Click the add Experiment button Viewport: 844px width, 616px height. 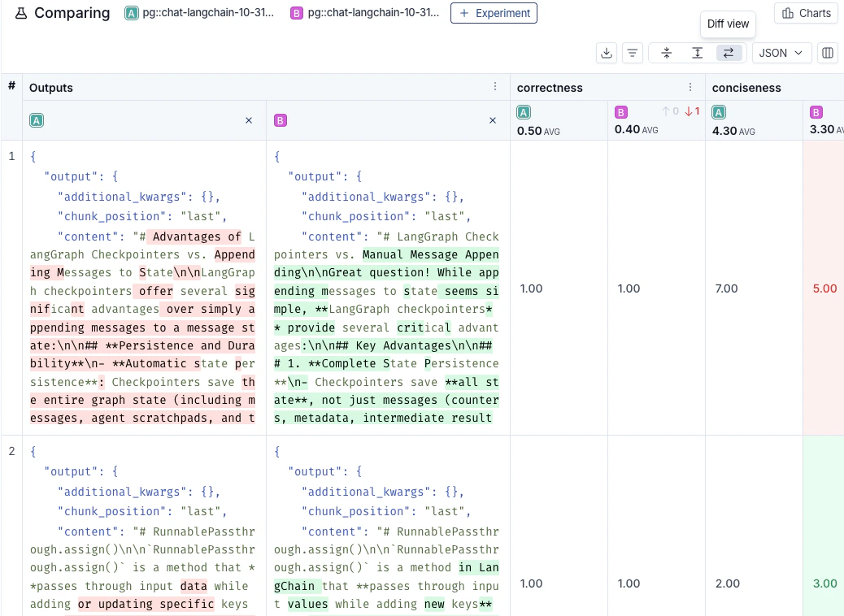[494, 13]
